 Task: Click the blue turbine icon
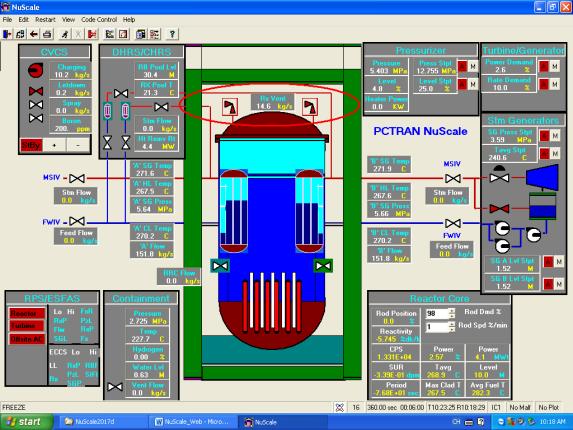pos(542,178)
